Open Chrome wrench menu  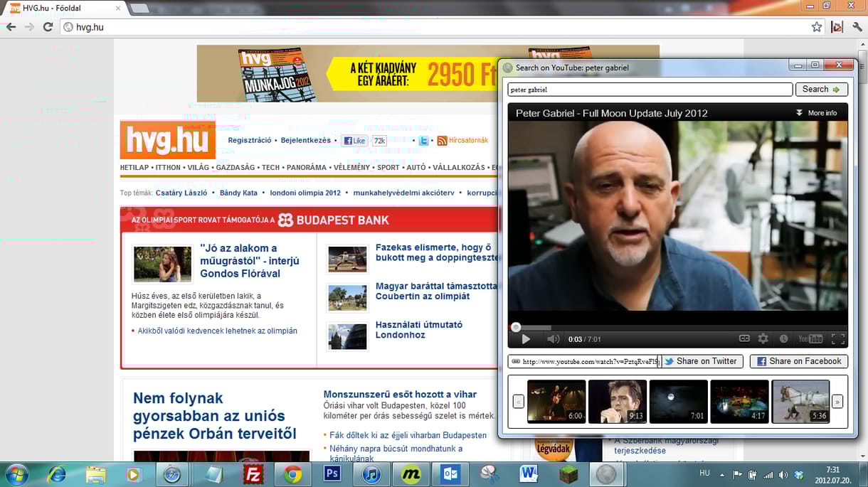(x=857, y=27)
